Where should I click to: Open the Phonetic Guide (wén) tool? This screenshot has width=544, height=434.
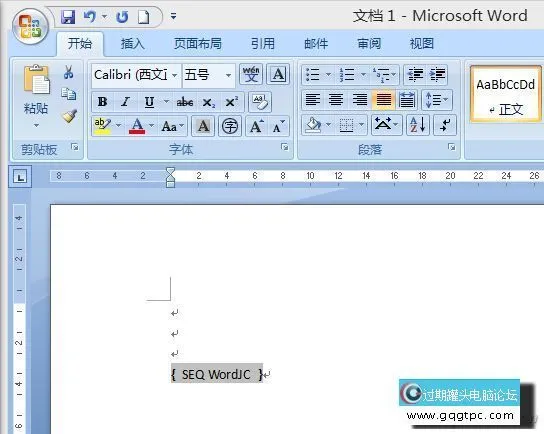click(251, 74)
